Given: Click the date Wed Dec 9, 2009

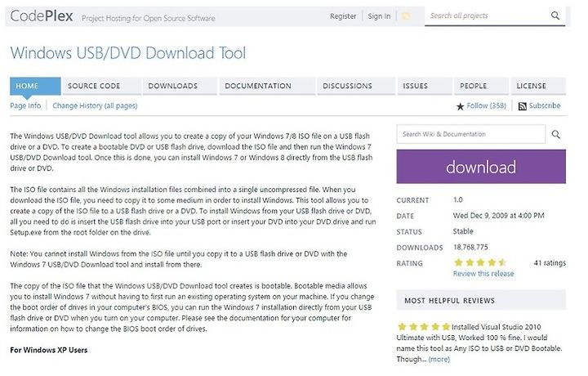Looking at the screenshot, I should coord(498,216).
